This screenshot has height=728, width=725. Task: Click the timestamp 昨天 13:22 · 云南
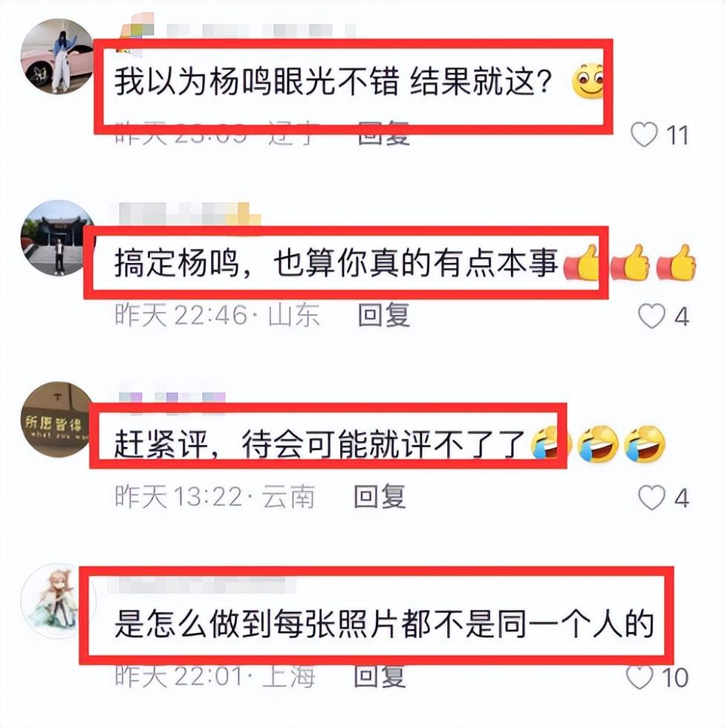pos(215,497)
